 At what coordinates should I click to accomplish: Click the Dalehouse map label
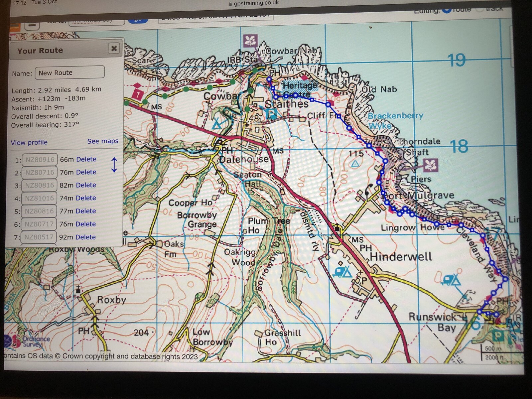coord(244,159)
